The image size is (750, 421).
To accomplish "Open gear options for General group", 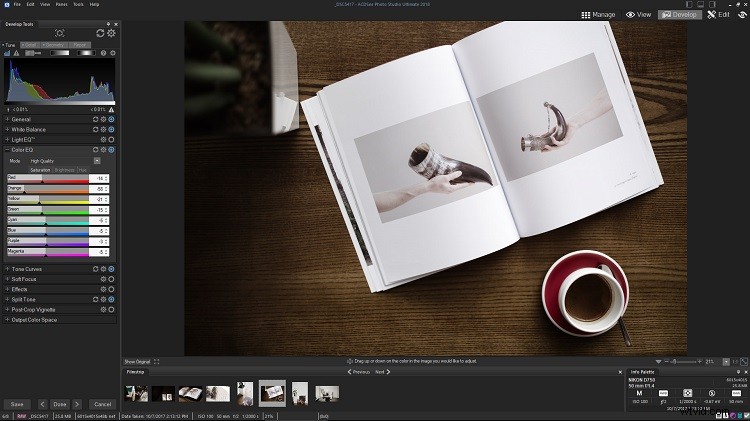I will click(103, 119).
